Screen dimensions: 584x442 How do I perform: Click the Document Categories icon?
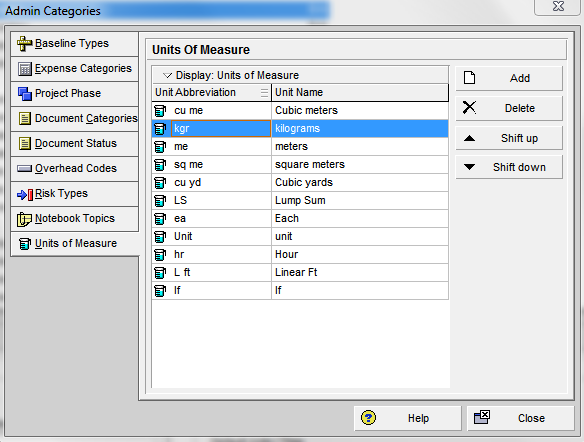25,119
